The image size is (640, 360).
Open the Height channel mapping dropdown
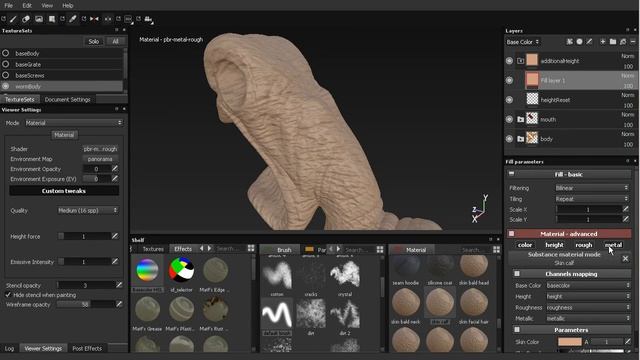click(x=588, y=296)
